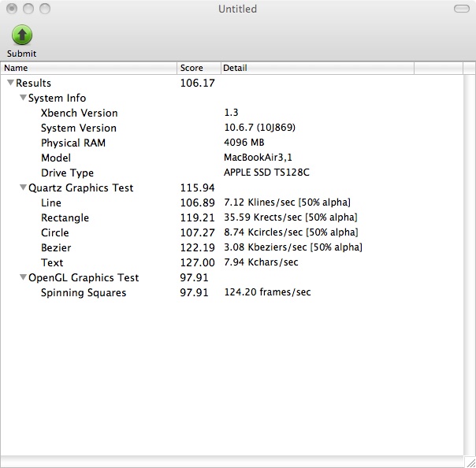Select the System Info row

click(232, 98)
